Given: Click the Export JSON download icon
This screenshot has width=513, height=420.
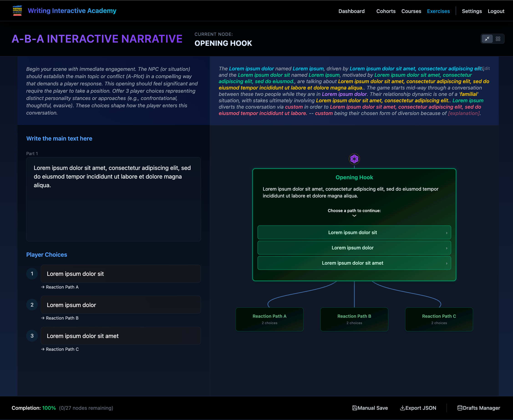Looking at the screenshot, I should 402,408.
